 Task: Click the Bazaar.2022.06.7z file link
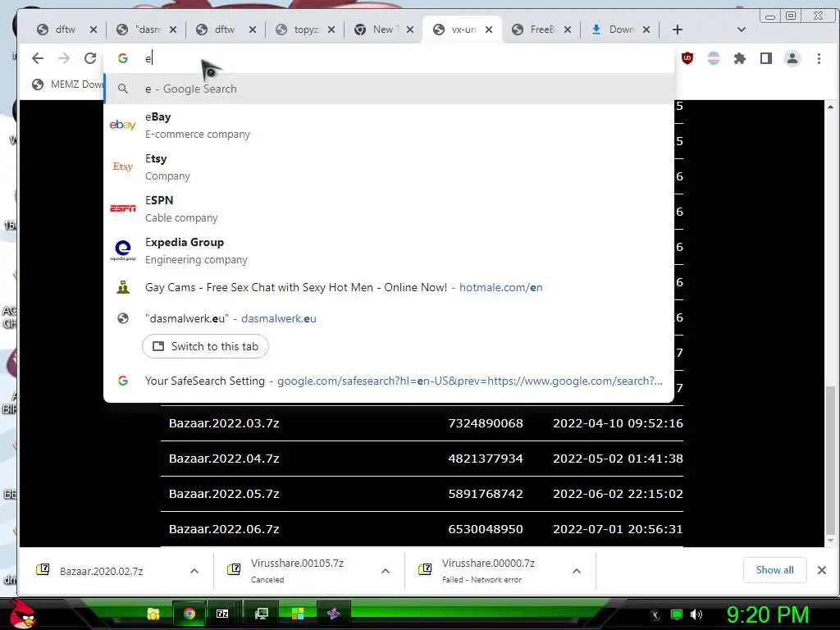point(224,529)
